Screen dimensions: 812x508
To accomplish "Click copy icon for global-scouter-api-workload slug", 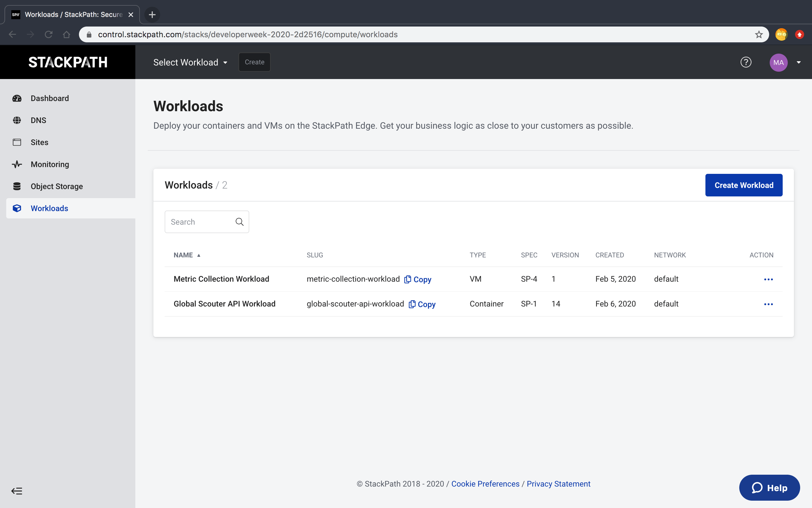I will click(412, 304).
